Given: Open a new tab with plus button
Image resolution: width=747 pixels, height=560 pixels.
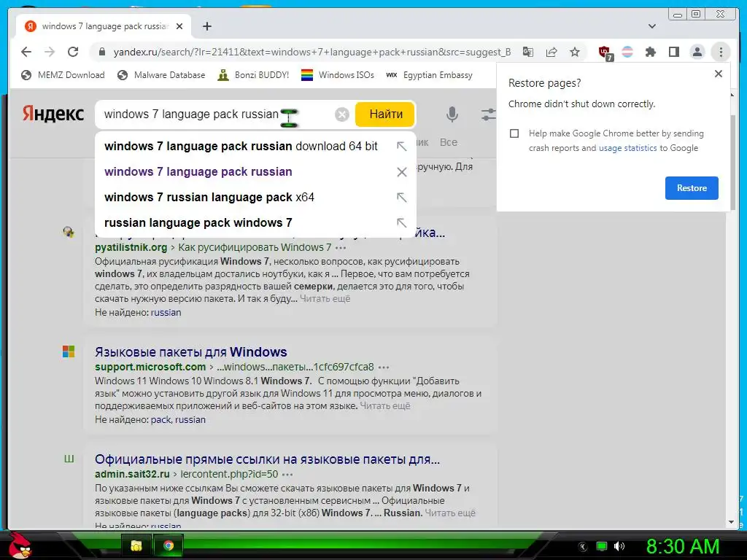Looking at the screenshot, I should click(206, 26).
